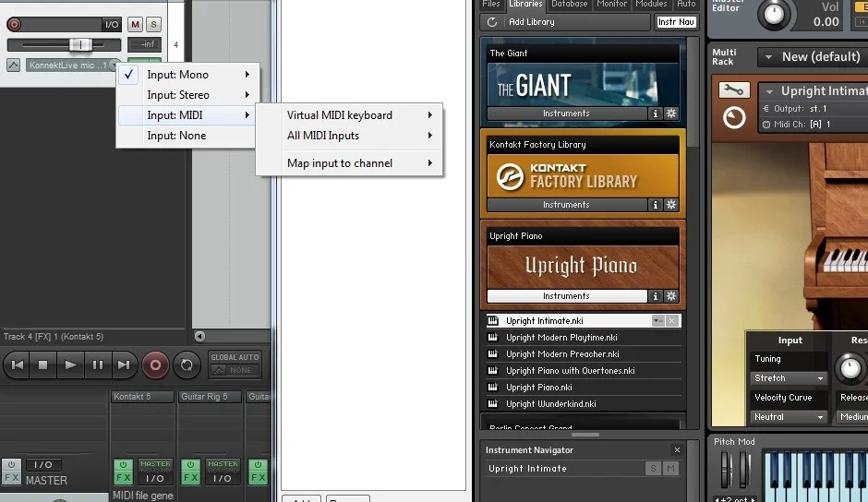The width and height of the screenshot is (868, 502).
Task: Toggle repeat loop button
Action: point(187,365)
